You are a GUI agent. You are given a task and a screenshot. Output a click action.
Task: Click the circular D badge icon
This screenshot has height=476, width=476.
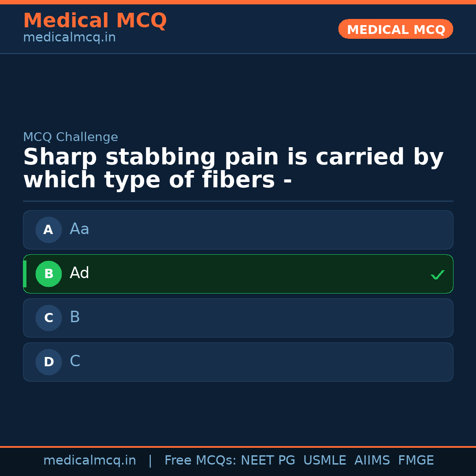pos(48,362)
